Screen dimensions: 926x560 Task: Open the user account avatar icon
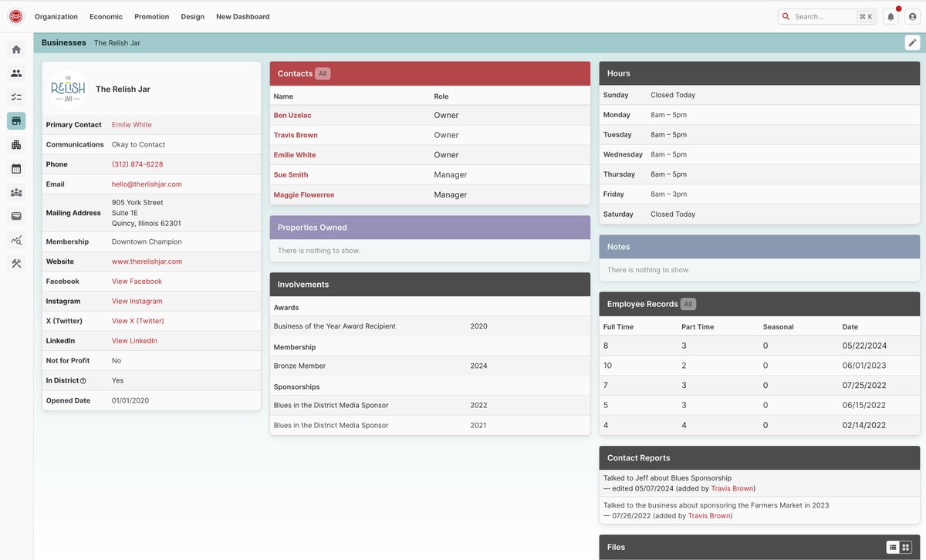point(913,16)
